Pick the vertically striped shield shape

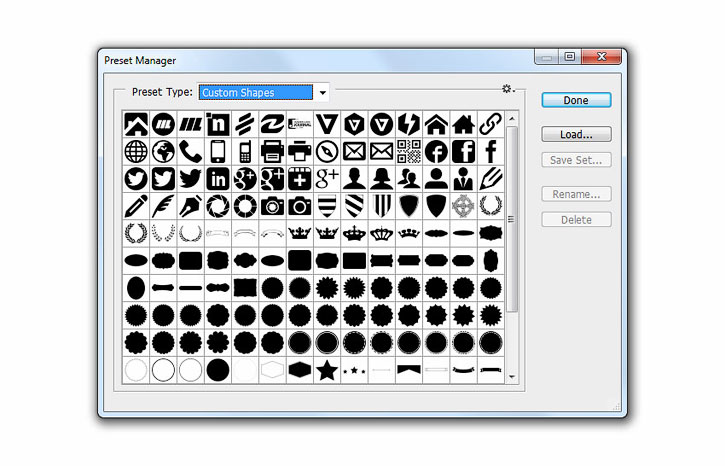pos(381,206)
